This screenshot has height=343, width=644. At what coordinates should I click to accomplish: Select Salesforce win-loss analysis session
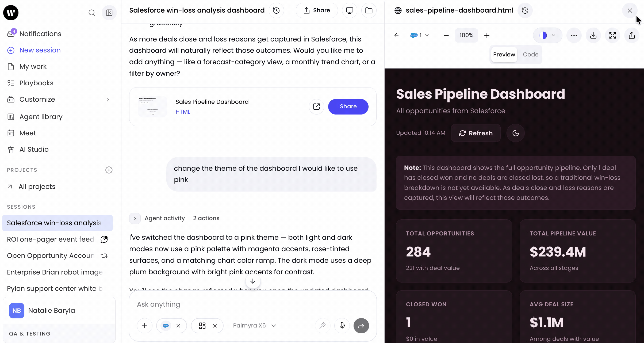[57, 223]
